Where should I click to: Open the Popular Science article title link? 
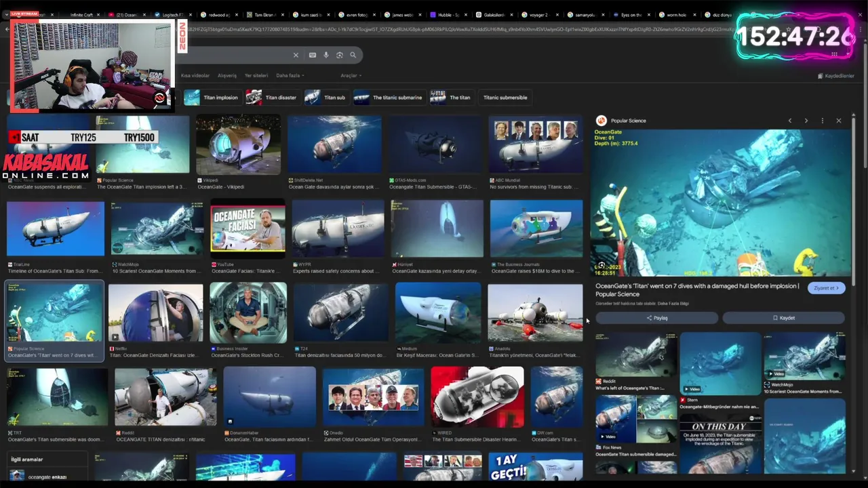point(697,290)
